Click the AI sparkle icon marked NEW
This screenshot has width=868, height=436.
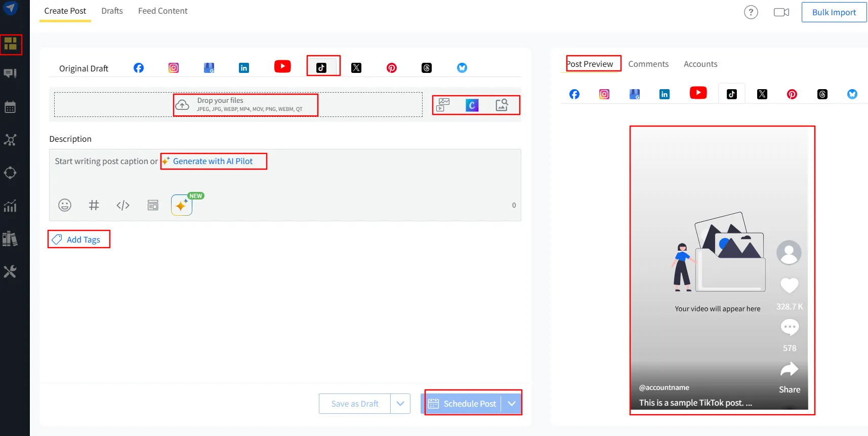click(182, 205)
